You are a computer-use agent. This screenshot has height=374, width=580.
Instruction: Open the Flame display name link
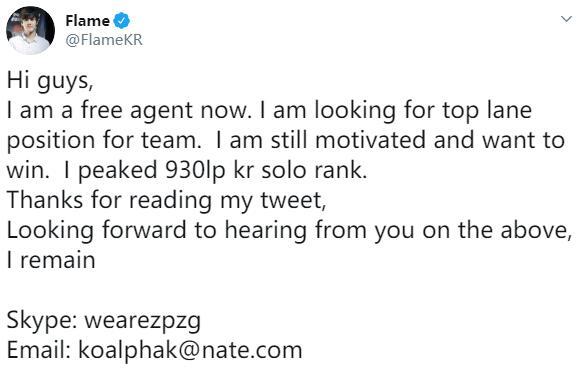point(87,21)
